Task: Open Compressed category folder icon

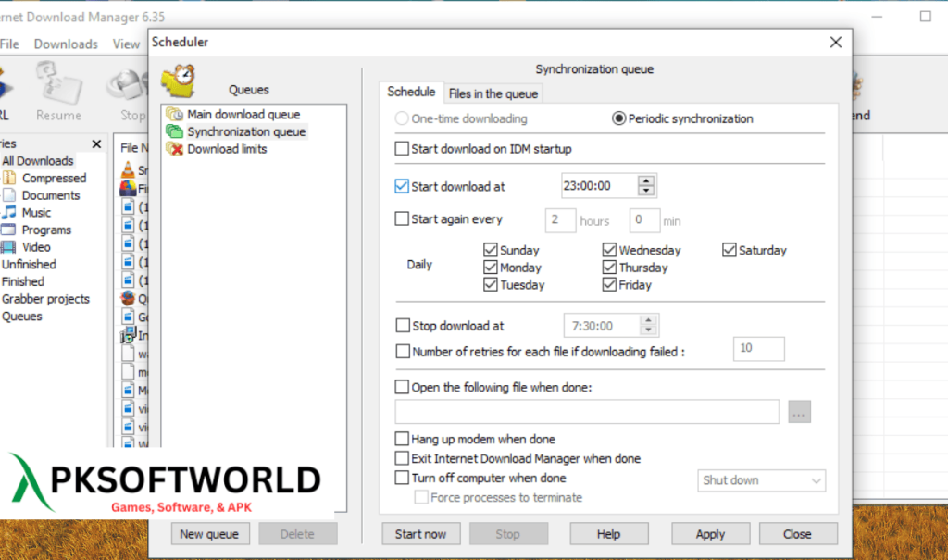Action: (8, 178)
